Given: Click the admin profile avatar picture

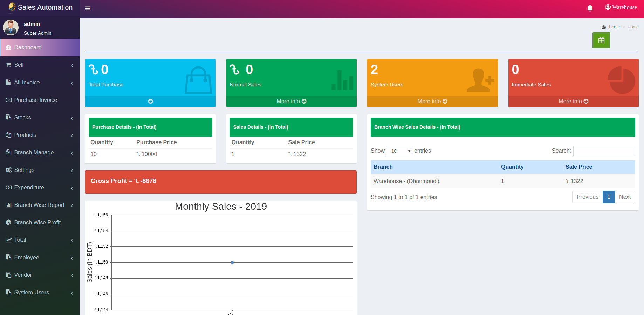Looking at the screenshot, I should (11, 28).
